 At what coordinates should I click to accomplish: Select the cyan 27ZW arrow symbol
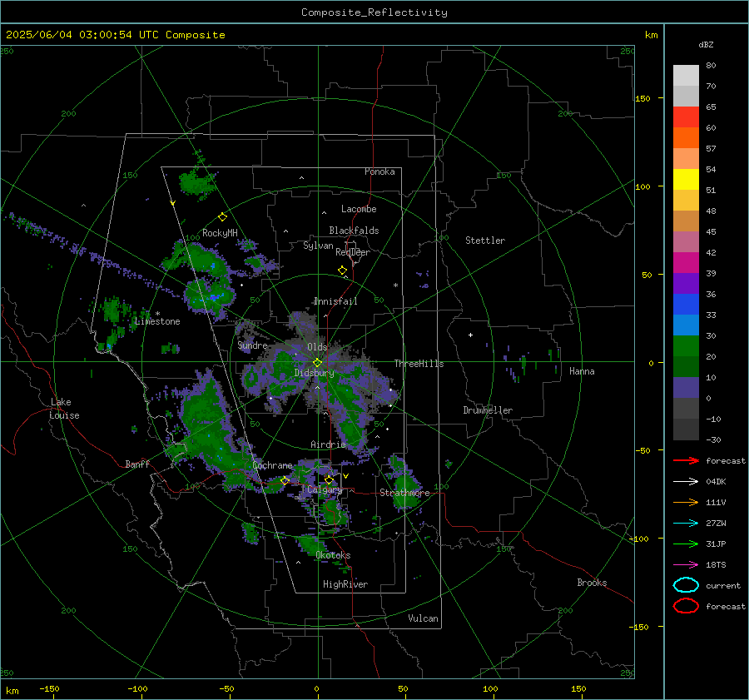pos(686,524)
